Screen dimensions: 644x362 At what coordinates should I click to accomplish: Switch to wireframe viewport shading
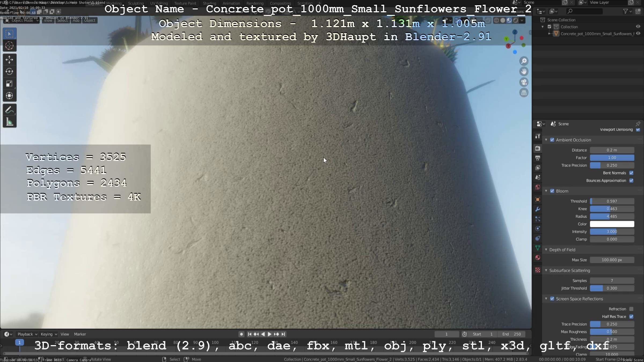(496, 20)
